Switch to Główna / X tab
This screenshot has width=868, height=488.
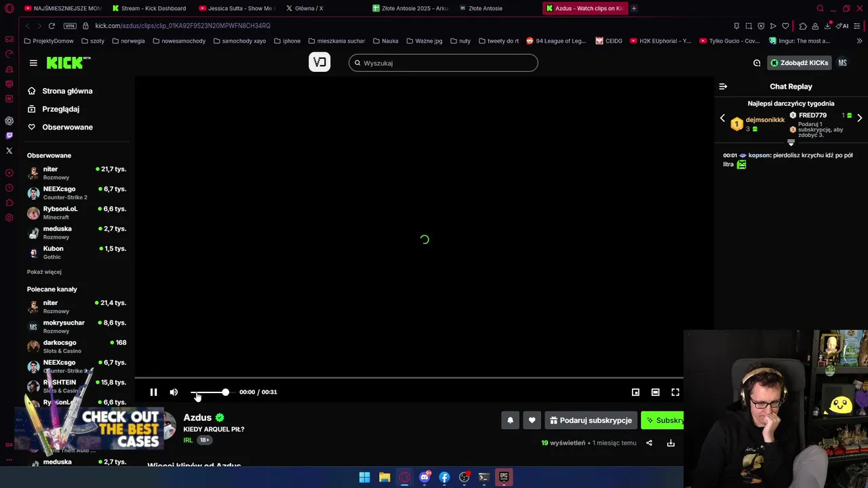[309, 8]
